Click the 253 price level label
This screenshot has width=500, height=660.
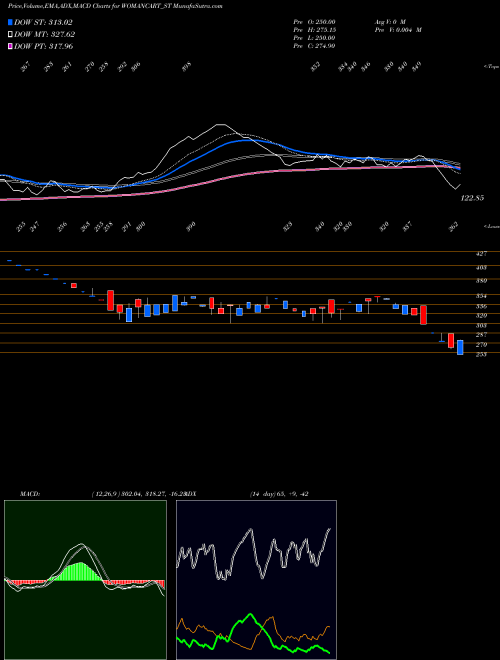481,354
